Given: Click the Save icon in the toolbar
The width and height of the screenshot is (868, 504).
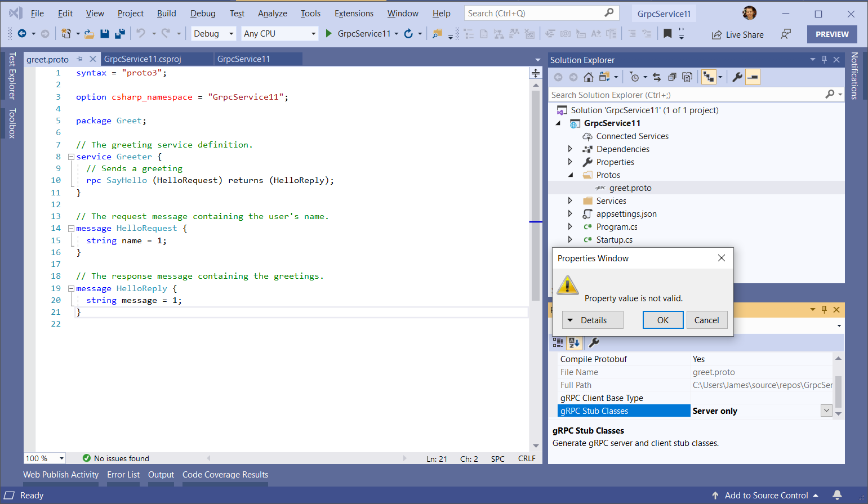Looking at the screenshot, I should [x=105, y=34].
